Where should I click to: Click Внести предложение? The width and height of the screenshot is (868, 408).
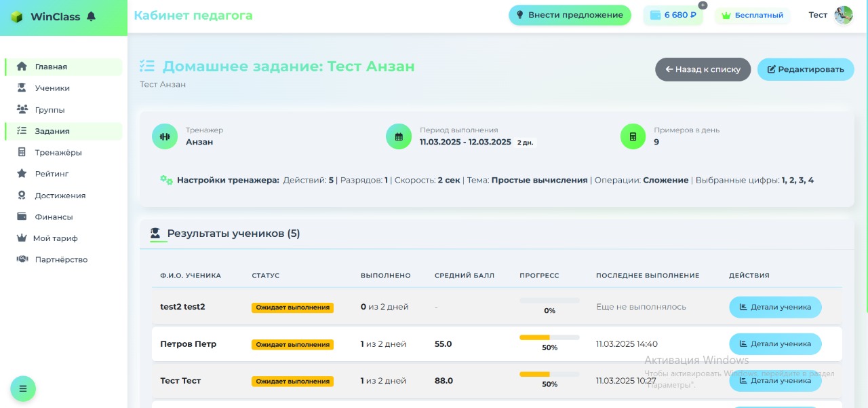tap(570, 14)
